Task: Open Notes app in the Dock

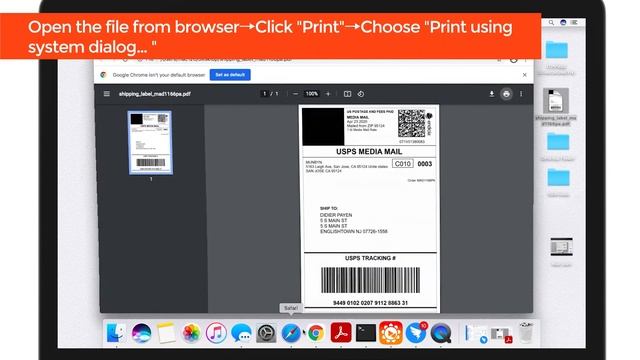Action: coord(167,333)
